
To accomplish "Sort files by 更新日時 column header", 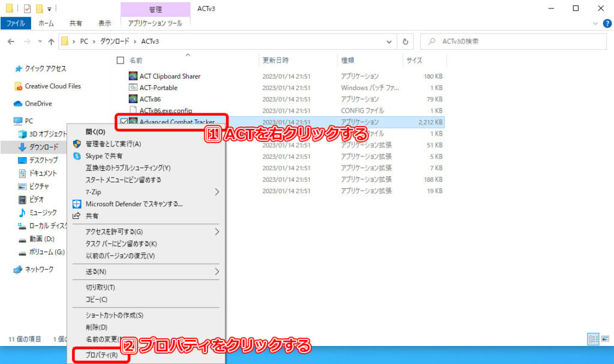I will pos(275,61).
